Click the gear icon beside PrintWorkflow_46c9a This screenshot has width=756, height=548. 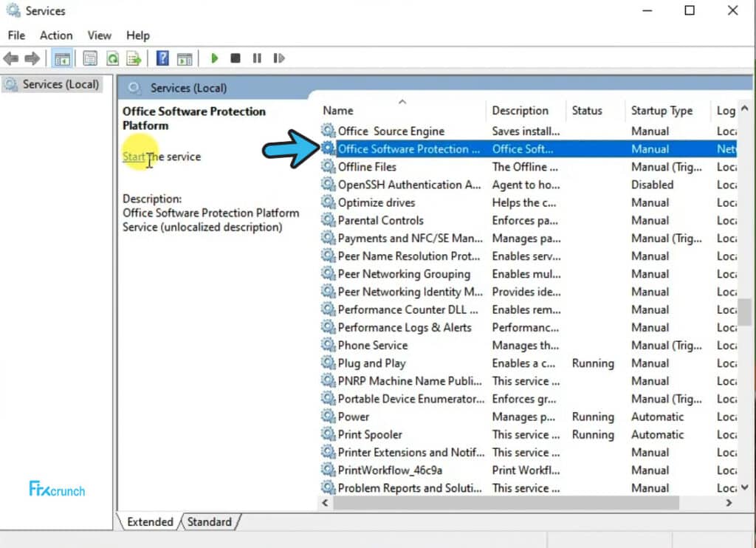pyautogui.click(x=329, y=470)
